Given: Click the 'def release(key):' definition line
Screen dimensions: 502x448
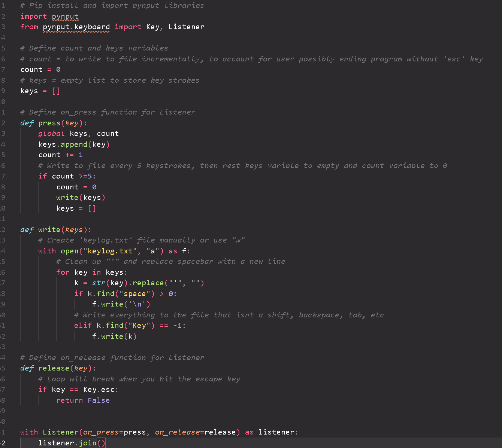Looking at the screenshot, I should 58,368.
